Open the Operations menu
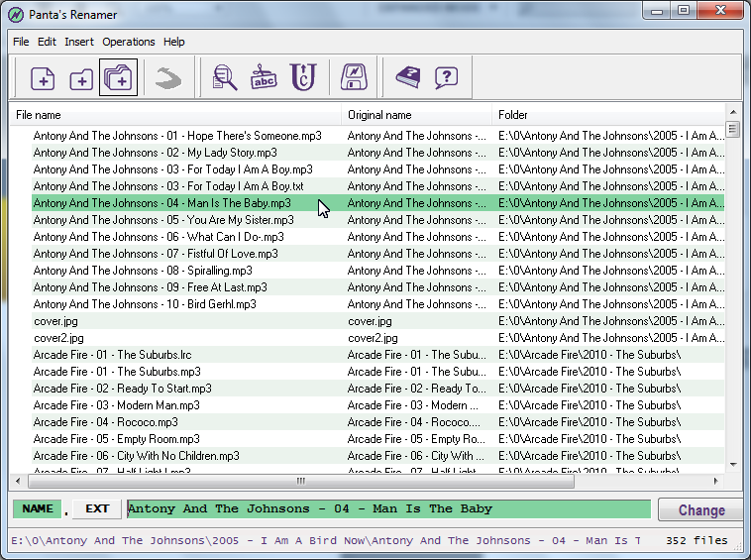 129,42
